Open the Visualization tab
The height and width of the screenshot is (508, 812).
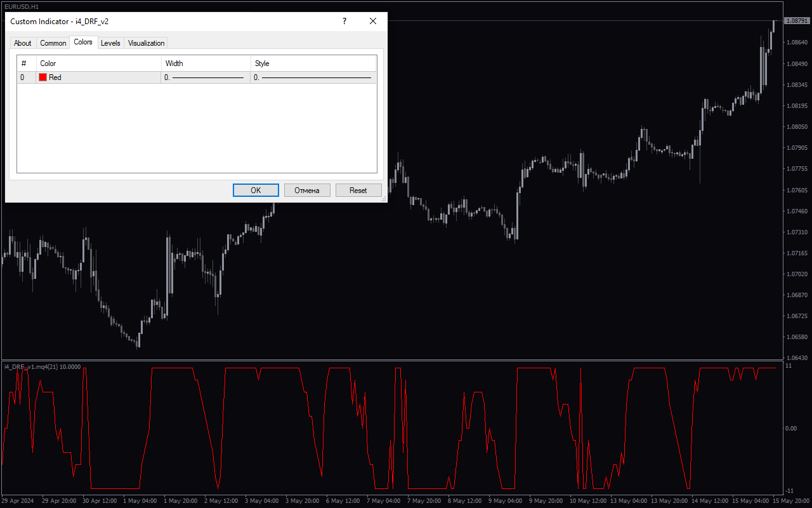tap(147, 43)
